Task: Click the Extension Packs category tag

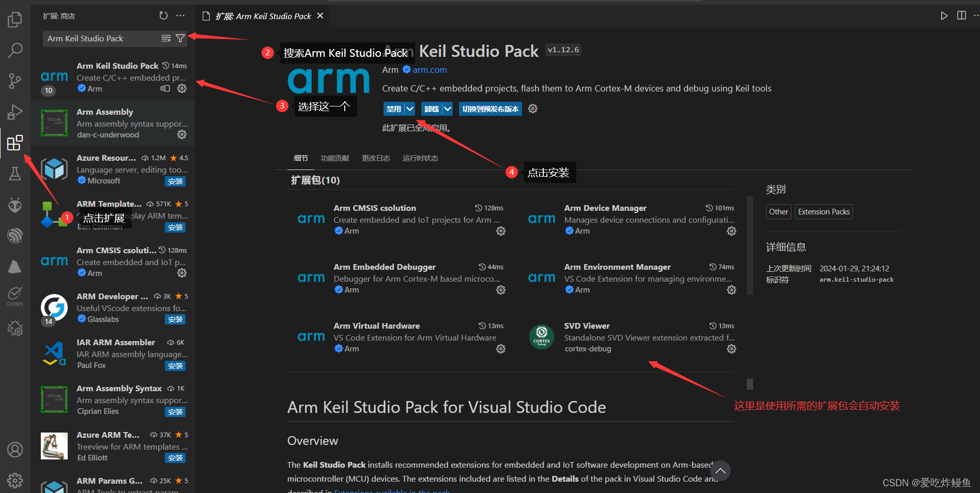Action: 824,212
